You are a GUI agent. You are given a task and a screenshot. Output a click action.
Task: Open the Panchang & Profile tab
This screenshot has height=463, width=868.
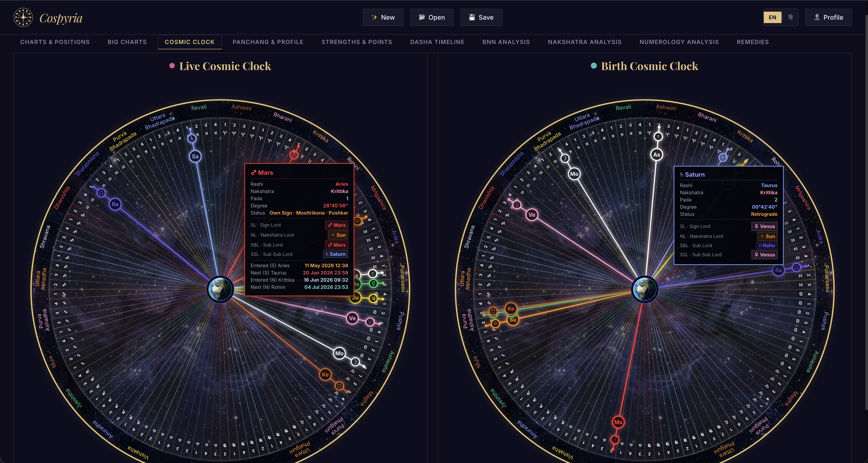(x=268, y=42)
